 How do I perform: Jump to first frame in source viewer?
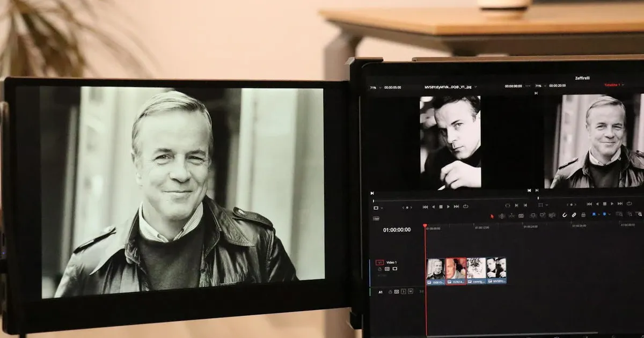(425, 206)
